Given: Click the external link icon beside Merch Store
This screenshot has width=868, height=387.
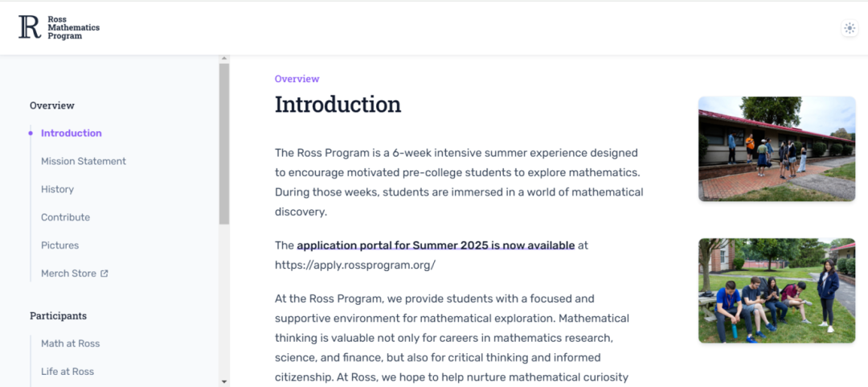Looking at the screenshot, I should pos(104,274).
